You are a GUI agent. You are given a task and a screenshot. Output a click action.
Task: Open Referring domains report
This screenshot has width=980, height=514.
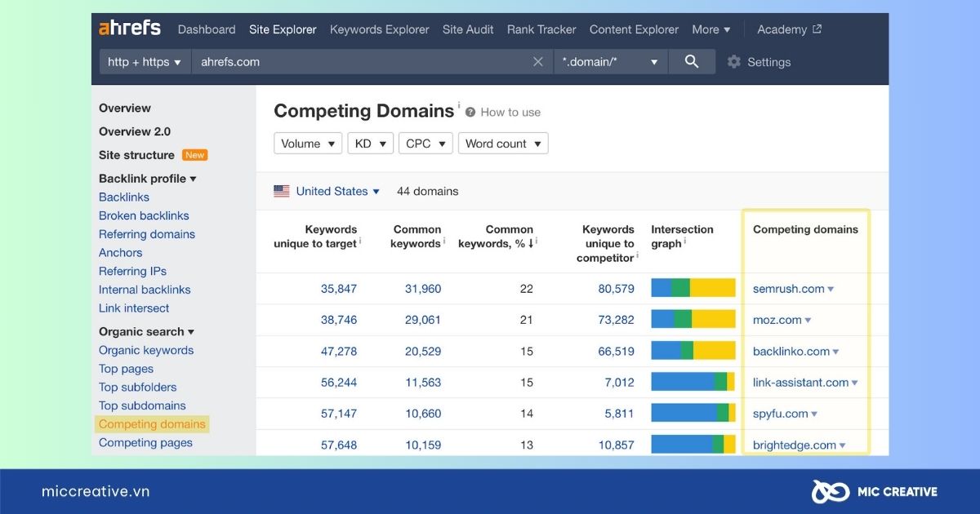(147, 234)
